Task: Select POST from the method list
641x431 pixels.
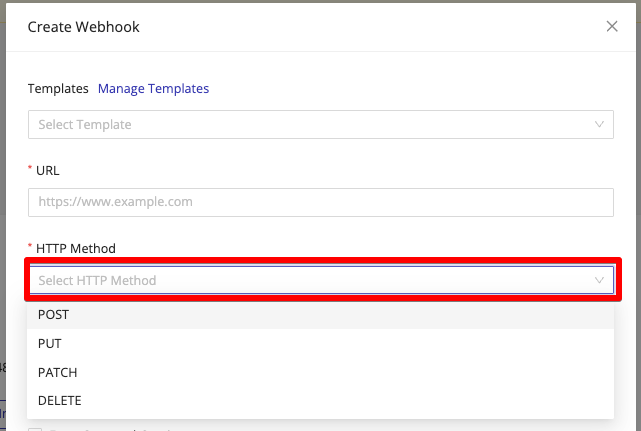Action: click(x=320, y=314)
